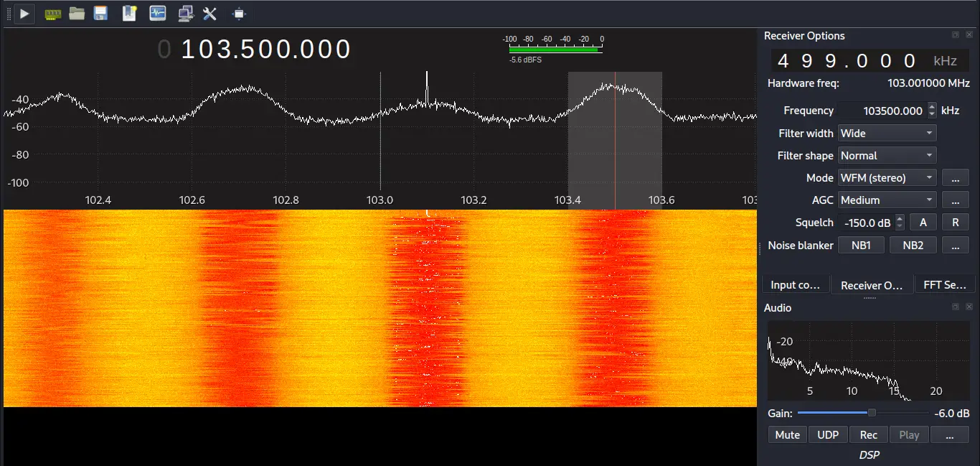980x466 pixels.
Task: Click the A auto squelch button
Action: 922,222
